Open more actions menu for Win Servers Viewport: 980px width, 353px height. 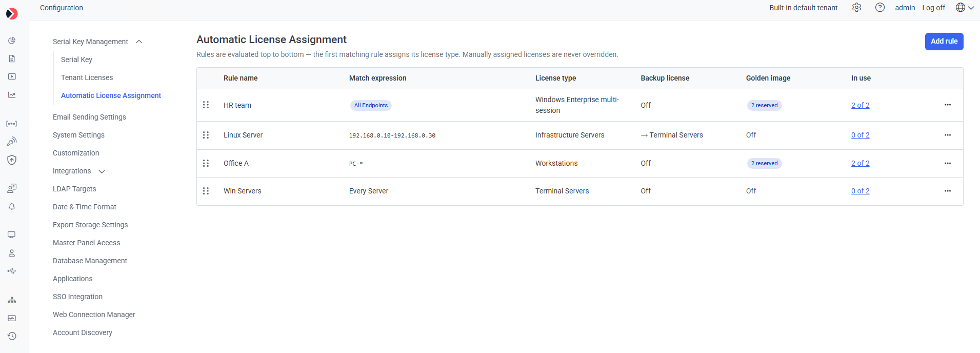pos(948,191)
